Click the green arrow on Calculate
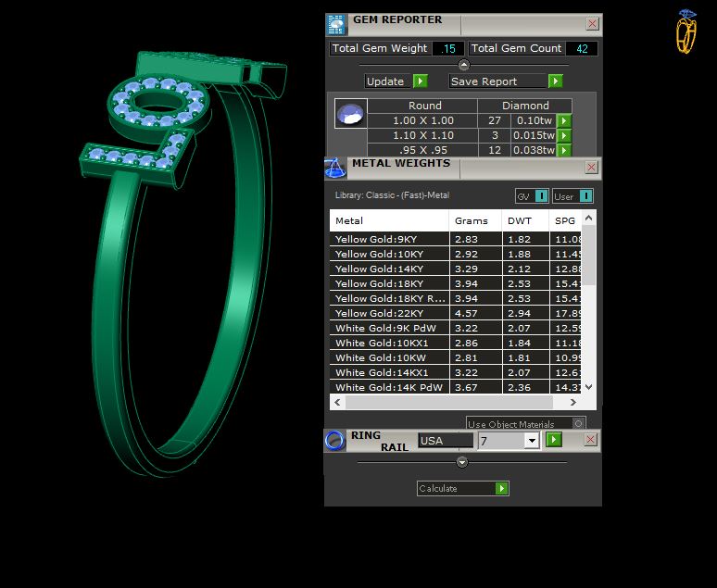 pyautogui.click(x=502, y=488)
